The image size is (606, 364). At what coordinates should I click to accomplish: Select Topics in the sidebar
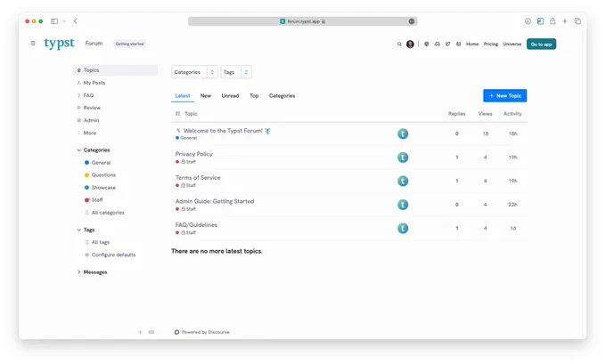tap(115, 70)
